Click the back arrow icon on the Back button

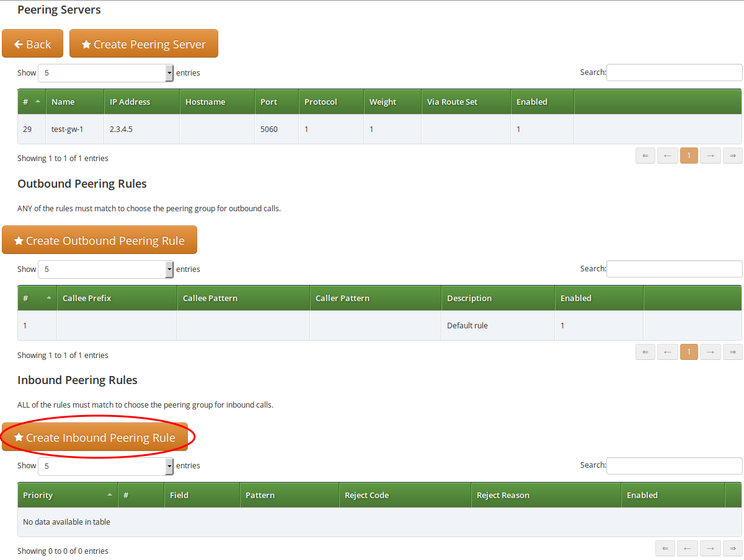coord(19,43)
